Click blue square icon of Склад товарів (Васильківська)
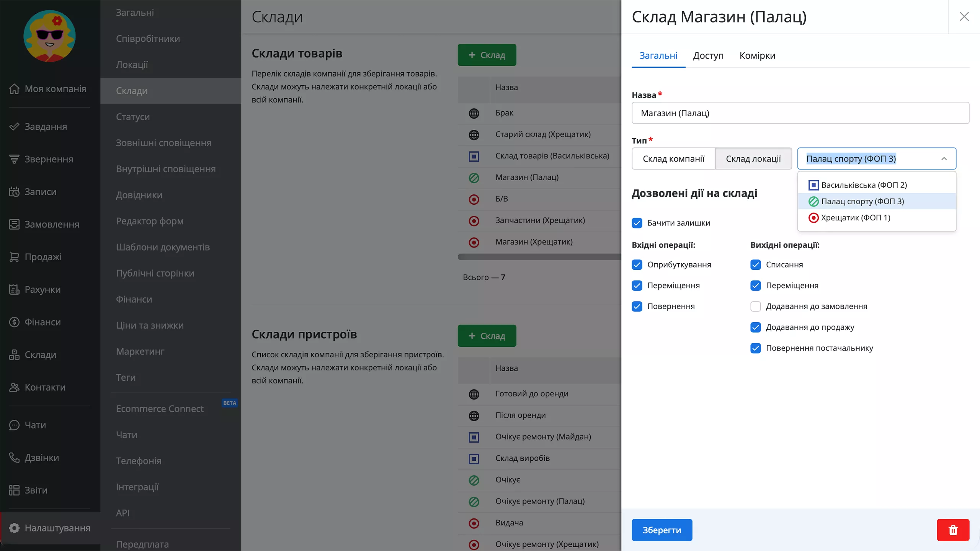This screenshot has height=551, width=980. click(x=474, y=156)
